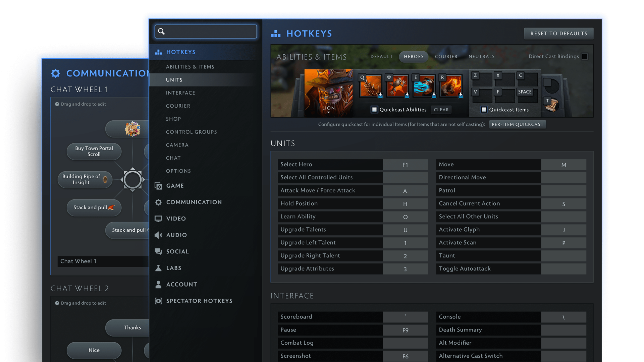Click the search magnifier icon

pyautogui.click(x=161, y=32)
